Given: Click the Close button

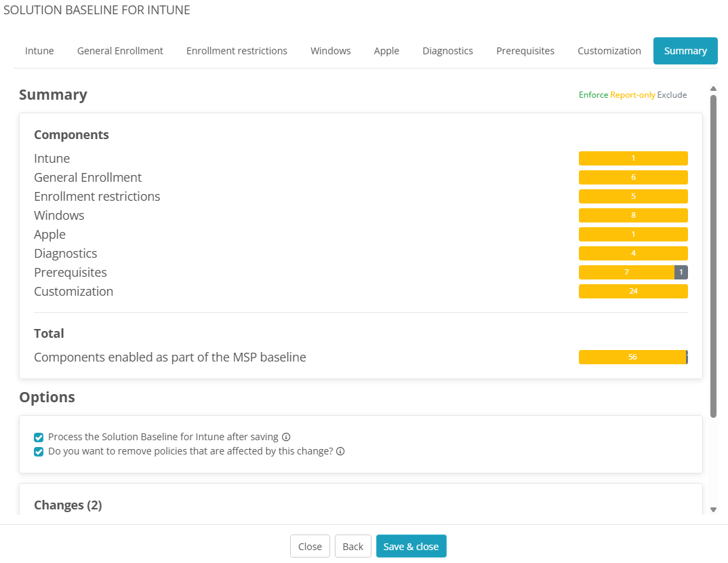Looking at the screenshot, I should (x=310, y=546).
